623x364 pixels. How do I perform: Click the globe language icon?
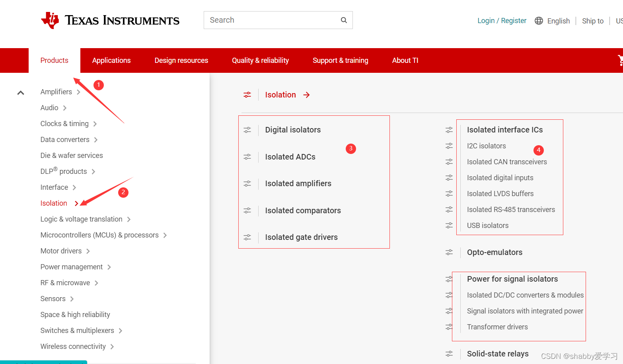click(x=539, y=21)
